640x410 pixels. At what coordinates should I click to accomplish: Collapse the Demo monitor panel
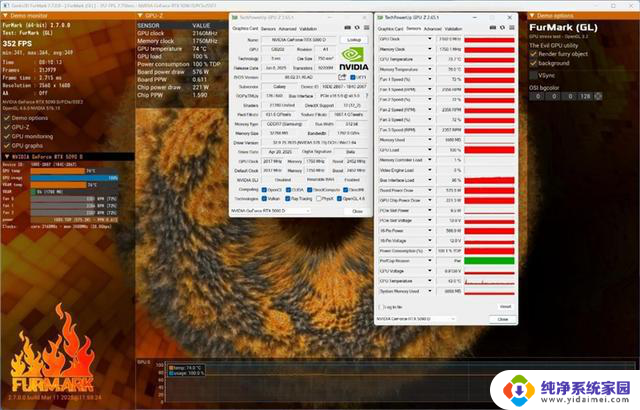(x=5, y=16)
